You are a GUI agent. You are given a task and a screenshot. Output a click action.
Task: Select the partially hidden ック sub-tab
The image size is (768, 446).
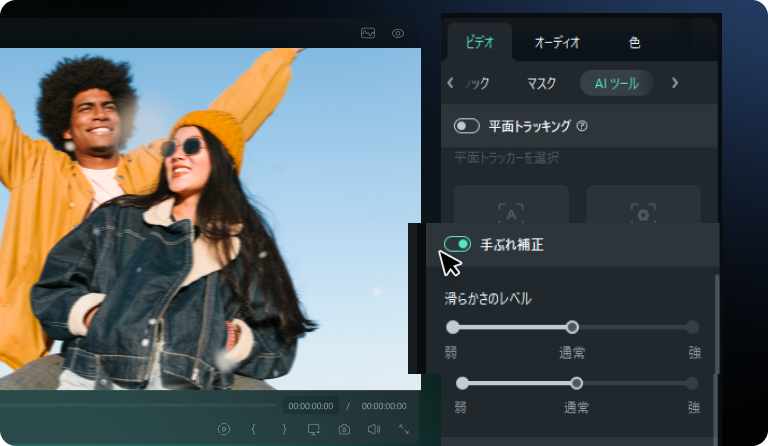(476, 83)
